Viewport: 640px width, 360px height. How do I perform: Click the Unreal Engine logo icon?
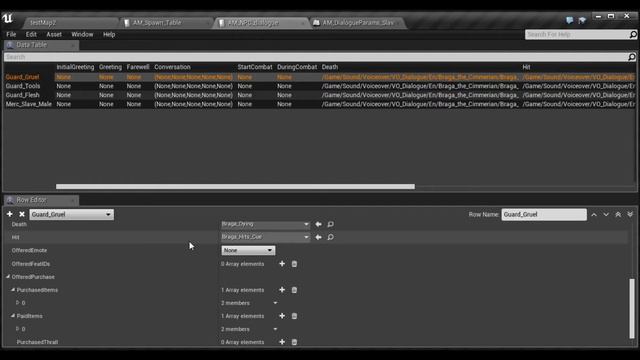click(x=8, y=18)
